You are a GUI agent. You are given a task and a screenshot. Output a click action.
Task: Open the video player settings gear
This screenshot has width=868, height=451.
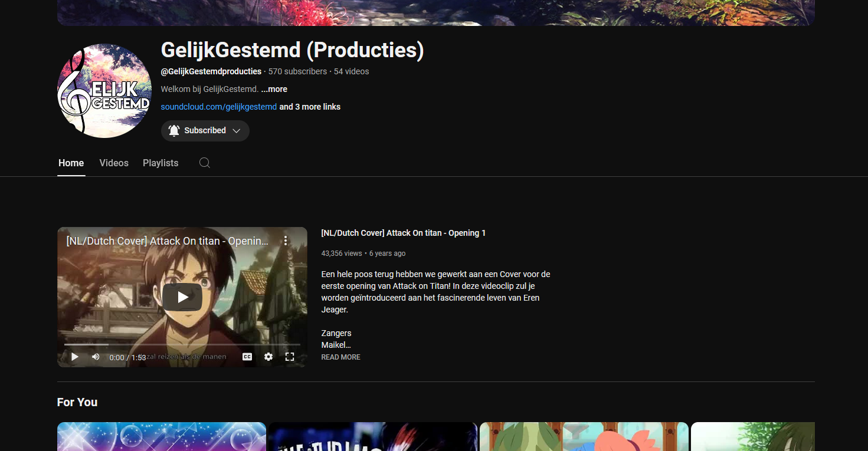268,357
